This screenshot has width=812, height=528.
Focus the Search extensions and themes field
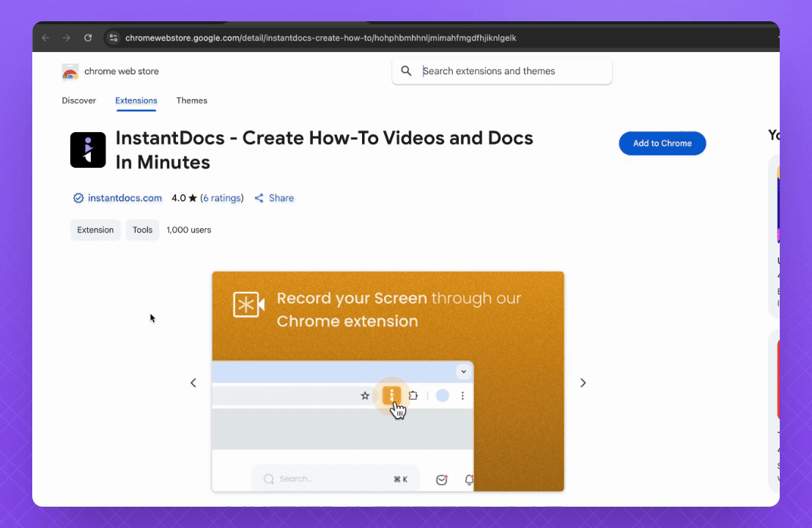coord(513,71)
